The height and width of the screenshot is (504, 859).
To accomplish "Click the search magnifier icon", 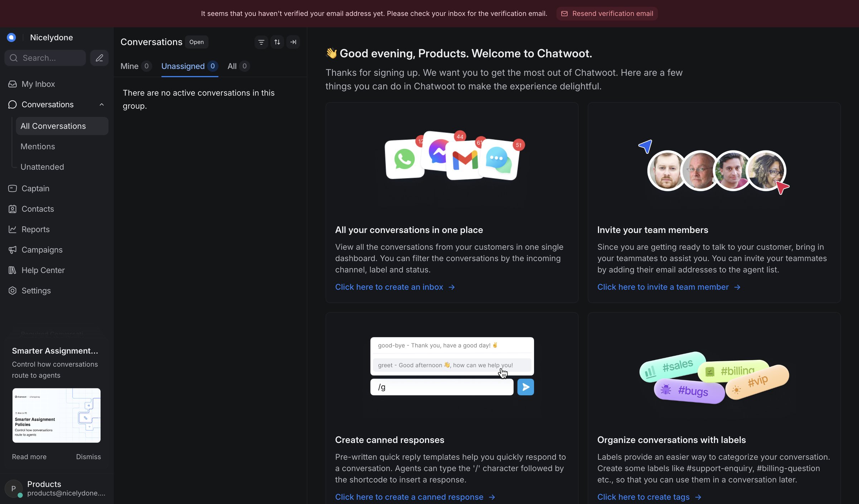I will (x=14, y=58).
